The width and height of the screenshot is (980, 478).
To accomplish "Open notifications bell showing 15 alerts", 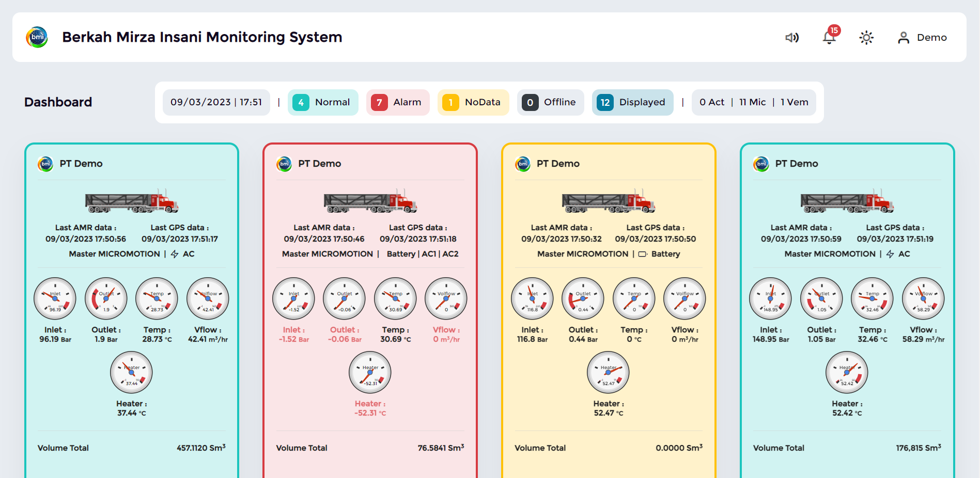I will click(x=829, y=38).
